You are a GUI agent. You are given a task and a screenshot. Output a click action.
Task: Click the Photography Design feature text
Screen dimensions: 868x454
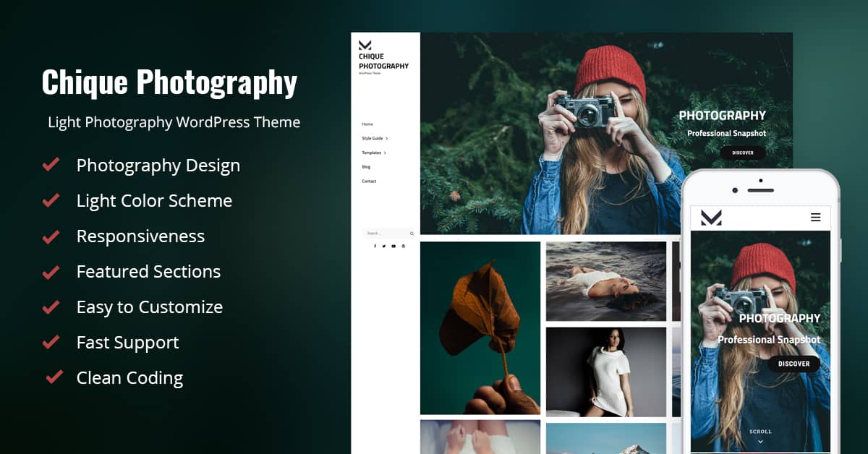158,166
